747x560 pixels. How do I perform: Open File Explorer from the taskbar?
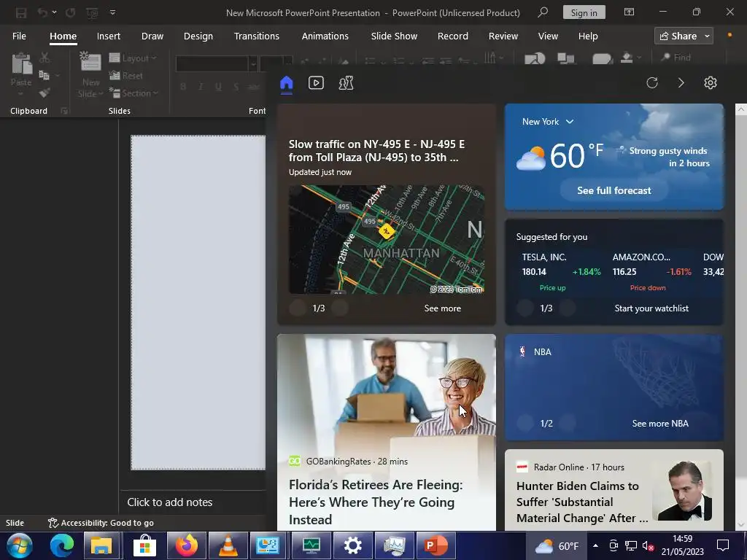101,545
